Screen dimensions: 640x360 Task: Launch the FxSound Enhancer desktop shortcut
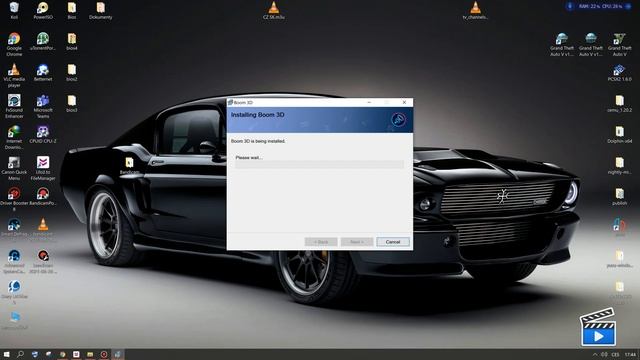click(14, 106)
